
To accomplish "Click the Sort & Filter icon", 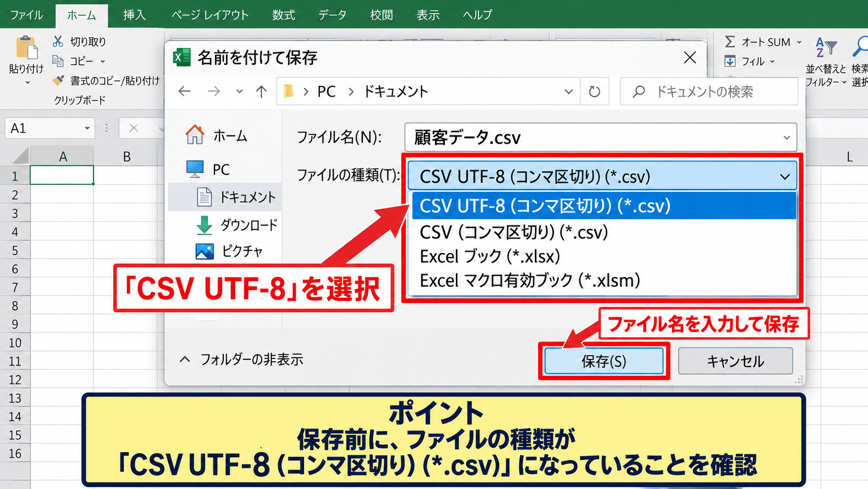I will (x=825, y=47).
